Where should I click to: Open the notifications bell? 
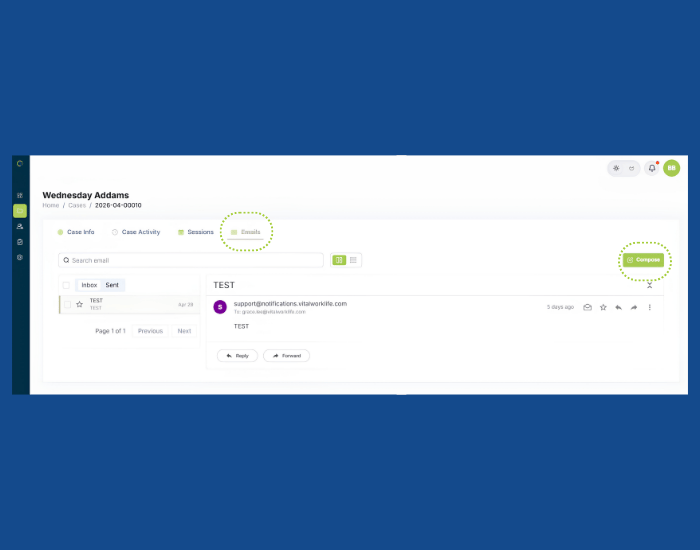[x=652, y=168]
